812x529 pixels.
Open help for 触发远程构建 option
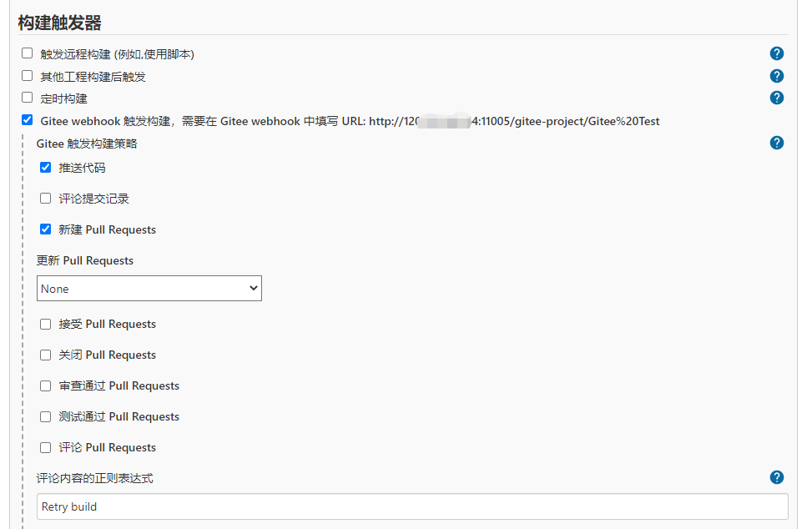coord(776,54)
